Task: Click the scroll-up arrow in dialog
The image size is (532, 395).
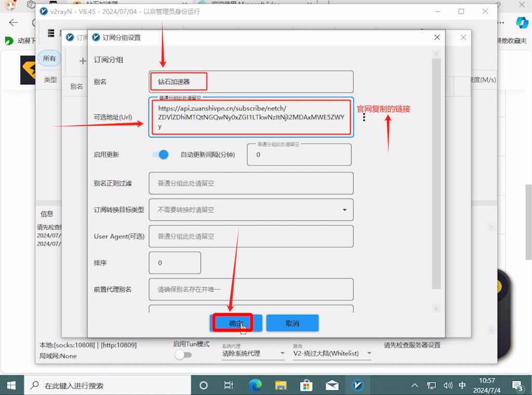Action: [x=436, y=54]
